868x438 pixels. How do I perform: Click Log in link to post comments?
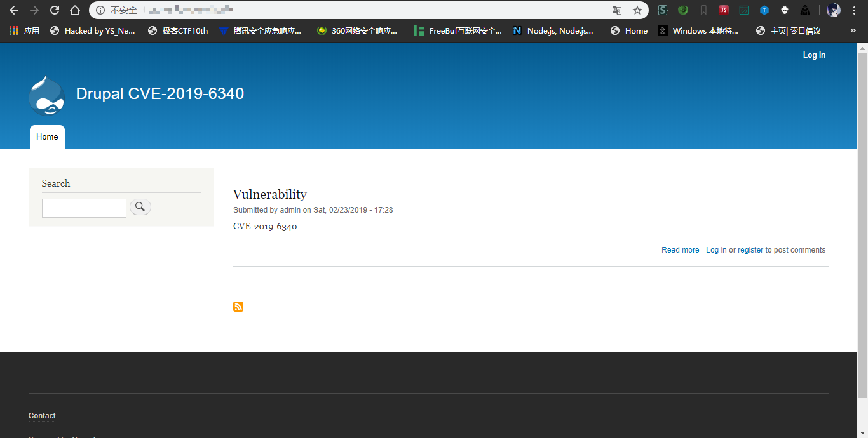(x=716, y=250)
